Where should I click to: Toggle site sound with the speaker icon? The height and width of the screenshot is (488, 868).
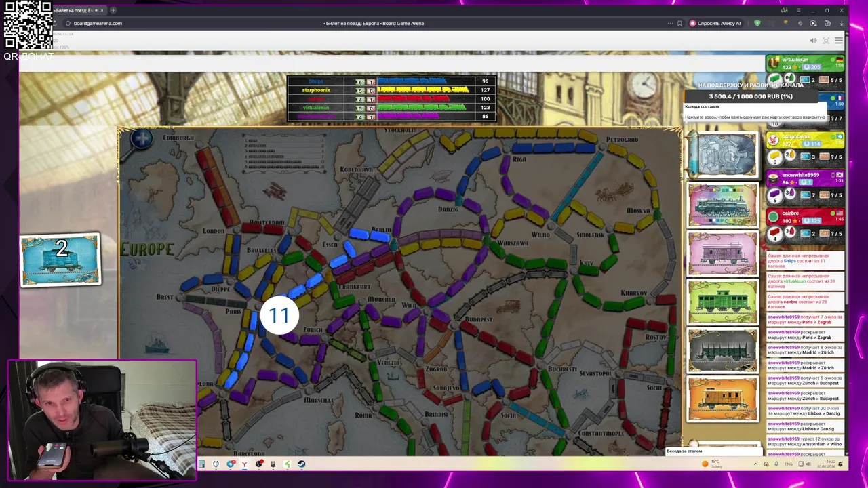[813, 41]
